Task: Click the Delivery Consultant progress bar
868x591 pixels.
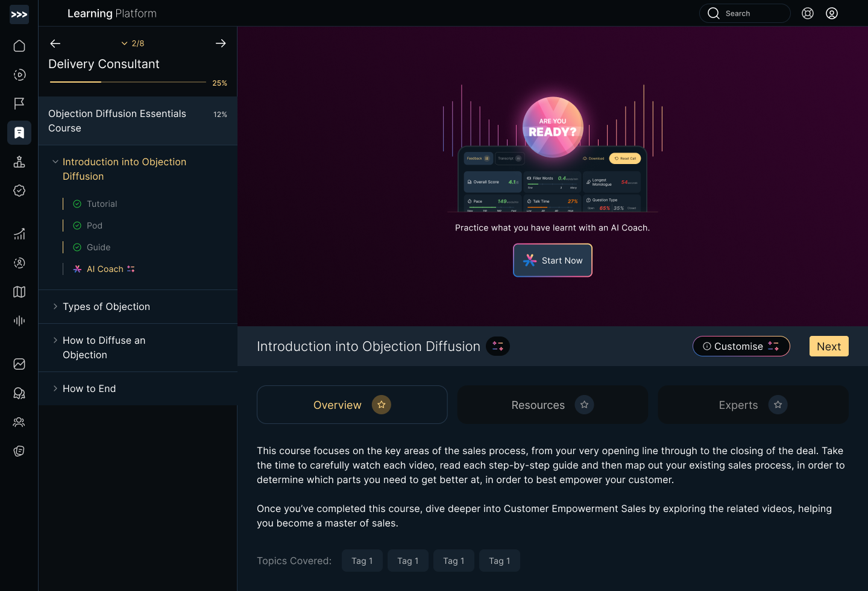Action: point(128,82)
